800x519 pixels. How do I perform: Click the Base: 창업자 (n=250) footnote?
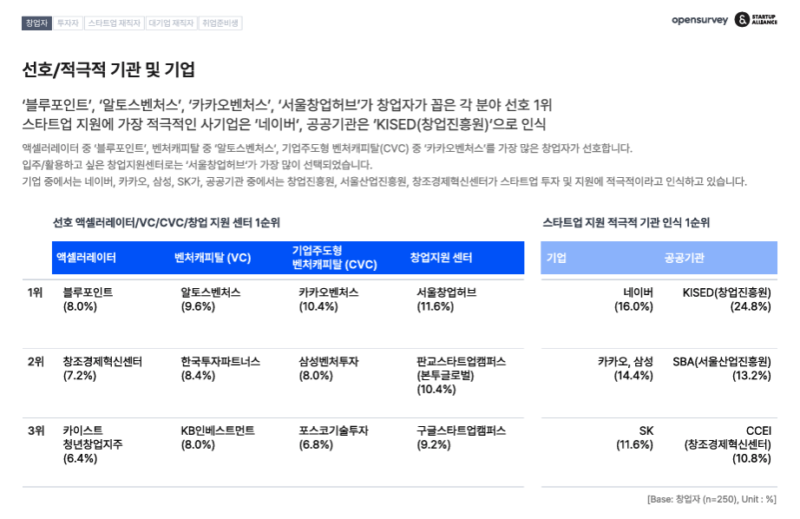pyautogui.click(x=712, y=499)
